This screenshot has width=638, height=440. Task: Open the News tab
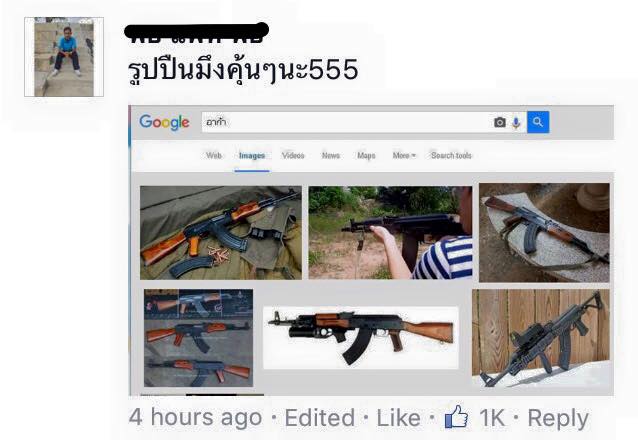point(331,155)
